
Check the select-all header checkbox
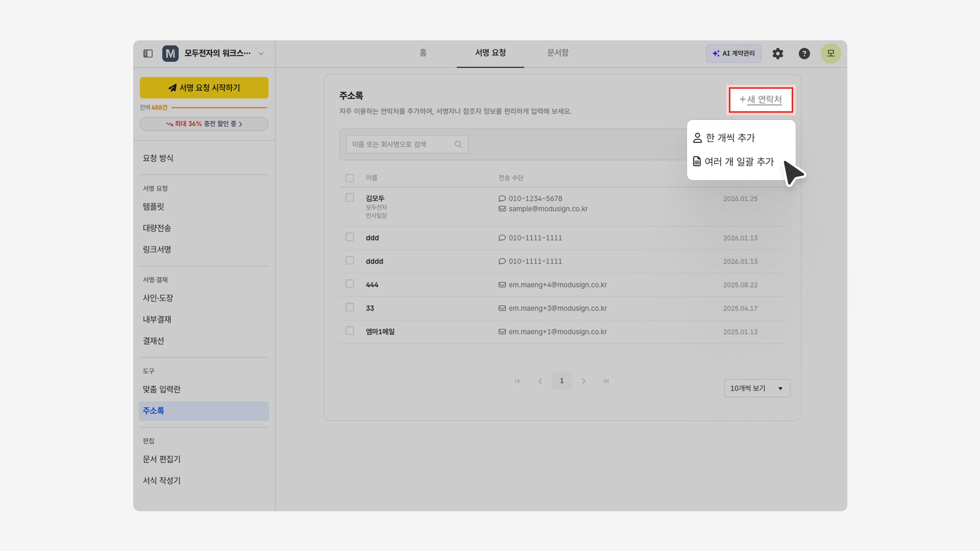[350, 178]
